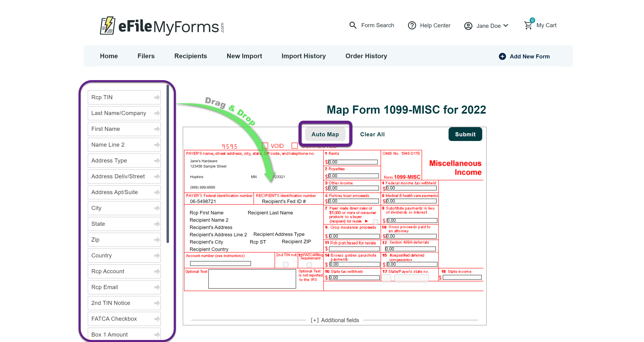Click the field list vertical scrollbar
Screen dimensions: 644x342
pos(168,163)
